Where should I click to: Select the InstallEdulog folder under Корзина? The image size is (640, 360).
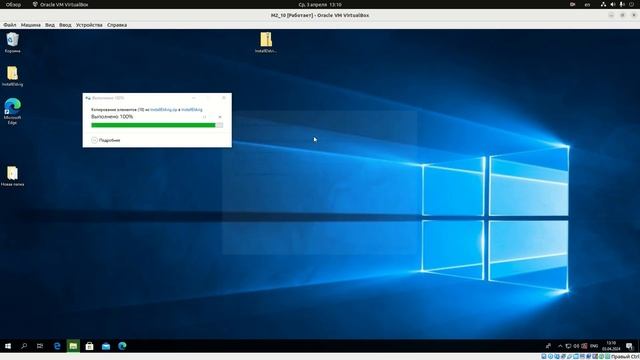[12, 76]
